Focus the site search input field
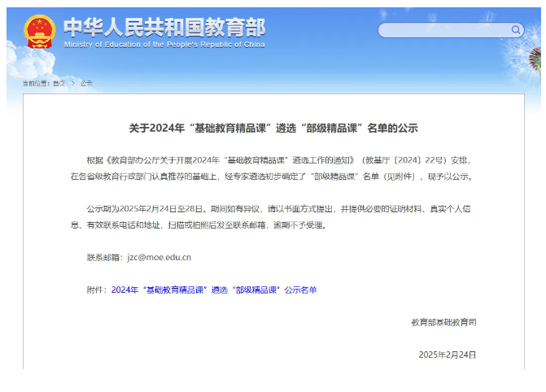 pos(451,30)
